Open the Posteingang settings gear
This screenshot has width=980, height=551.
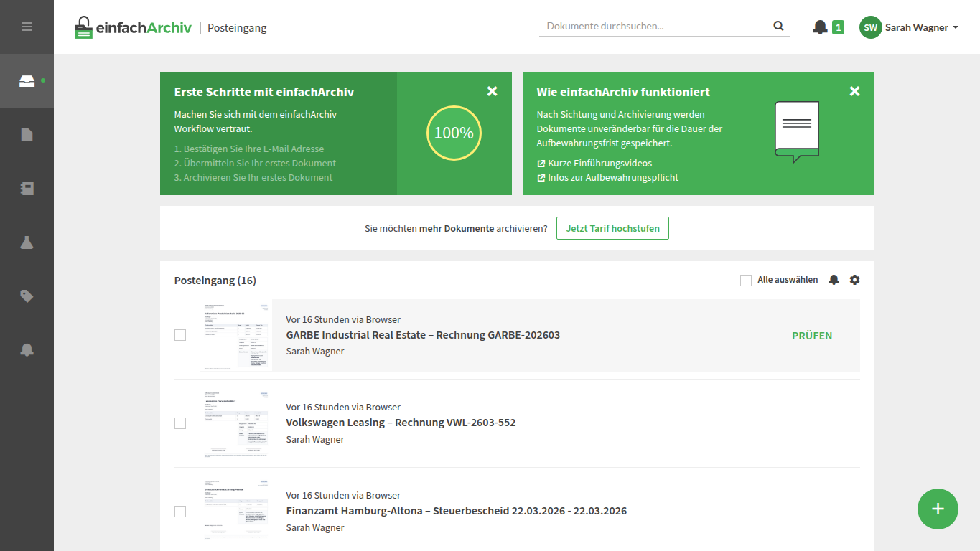click(854, 280)
